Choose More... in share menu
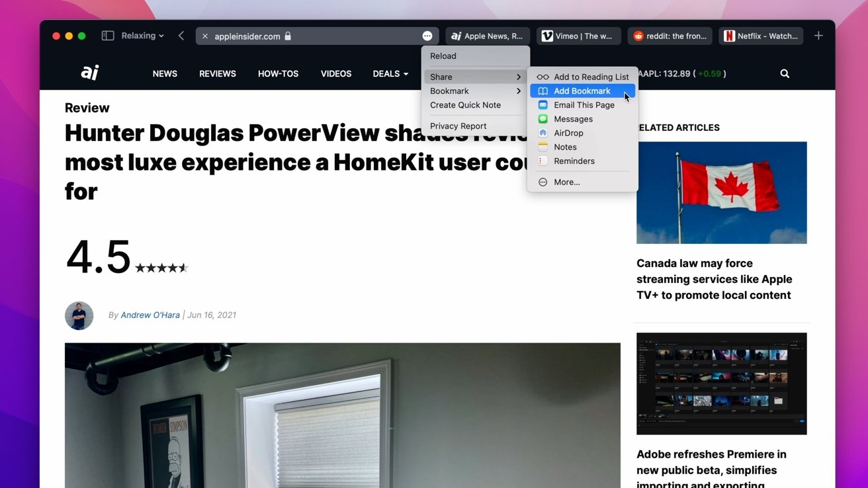The width and height of the screenshot is (868, 488). click(x=582, y=182)
